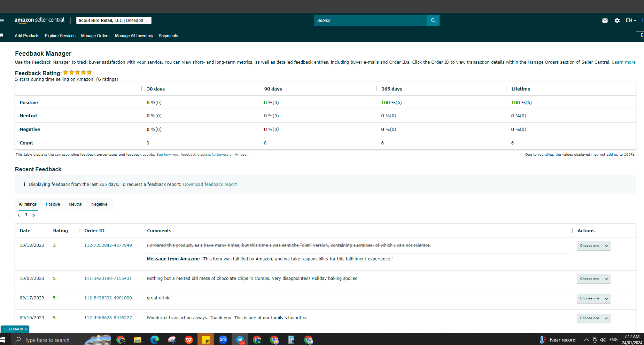Go to previous feedback page arrow
The height and width of the screenshot is (345, 644).
[x=19, y=215]
